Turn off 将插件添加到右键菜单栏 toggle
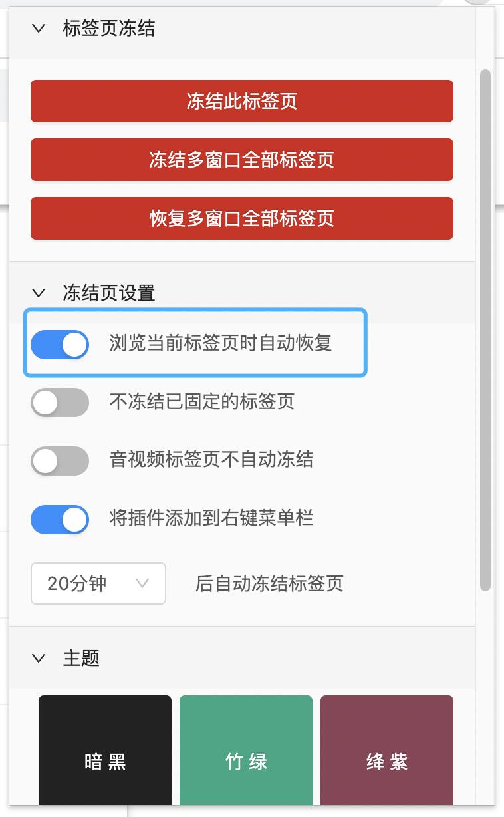The height and width of the screenshot is (817, 504). coord(60,520)
